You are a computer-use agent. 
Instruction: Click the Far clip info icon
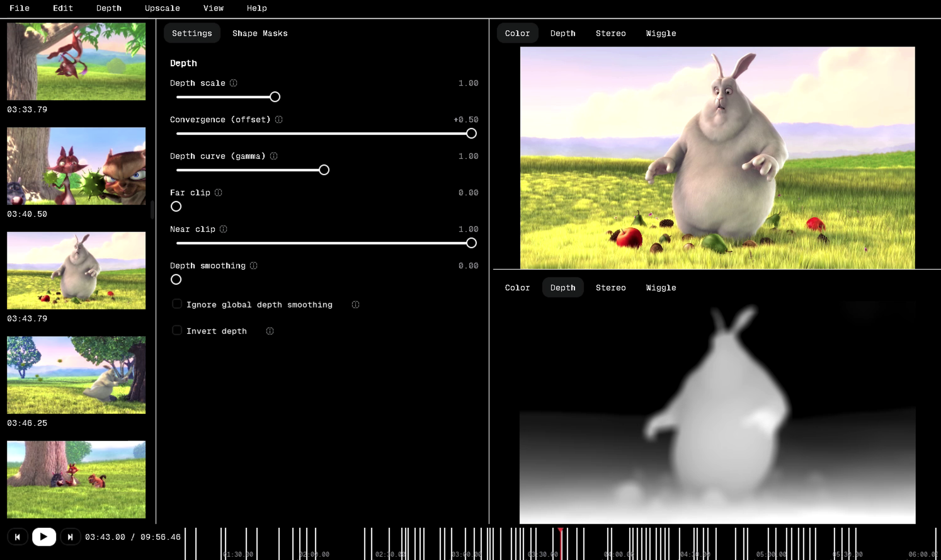[x=219, y=193]
